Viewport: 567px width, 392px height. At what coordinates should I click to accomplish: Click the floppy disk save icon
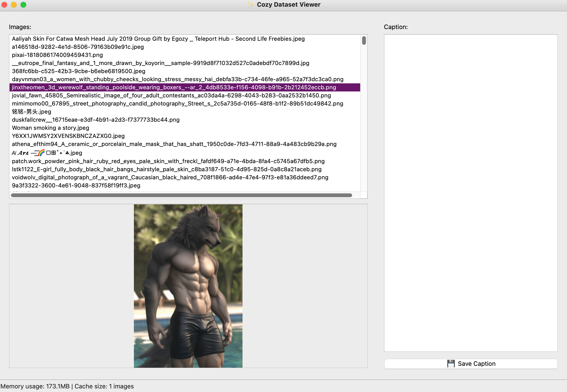[x=451, y=363]
